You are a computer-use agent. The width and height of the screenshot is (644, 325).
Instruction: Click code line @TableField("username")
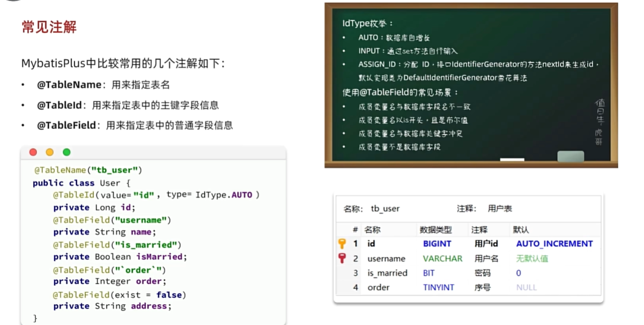click(x=112, y=220)
